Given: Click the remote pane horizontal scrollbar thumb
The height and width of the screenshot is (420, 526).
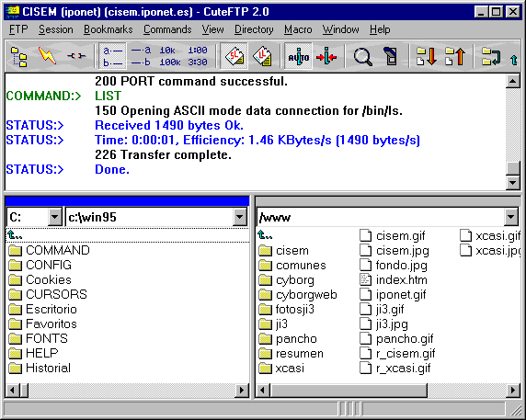Looking at the screenshot, I should [x=349, y=391].
